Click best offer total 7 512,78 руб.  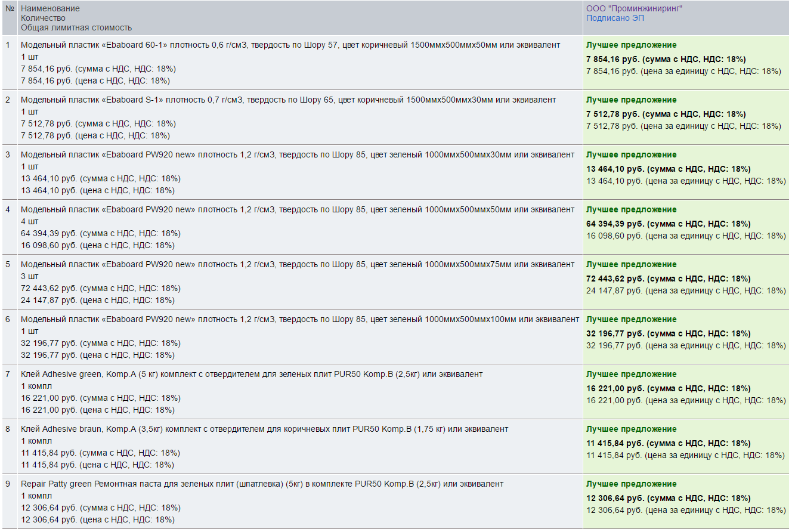pos(666,114)
